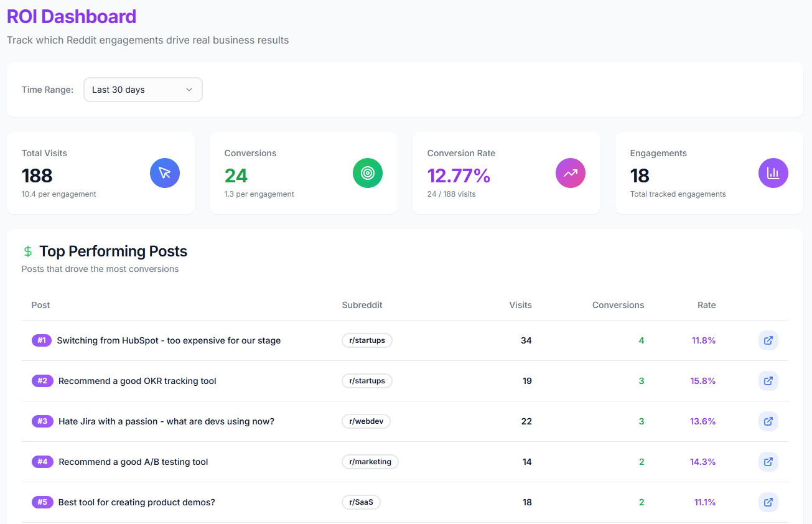Click the green target icon in Conversions
This screenshot has width=812, height=524.
coord(368,173)
